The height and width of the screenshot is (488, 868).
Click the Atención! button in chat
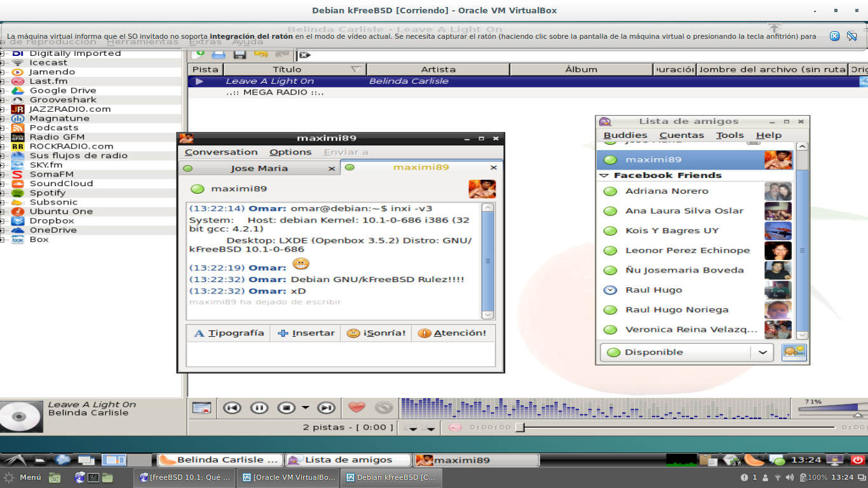[452, 333]
